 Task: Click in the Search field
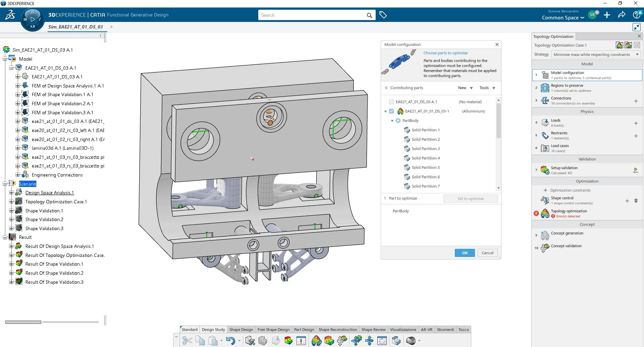312,15
